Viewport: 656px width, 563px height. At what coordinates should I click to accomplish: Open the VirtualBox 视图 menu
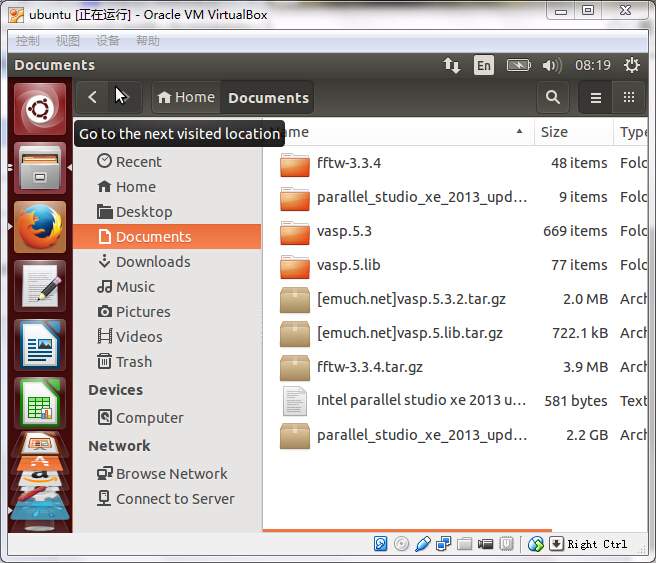[68, 41]
